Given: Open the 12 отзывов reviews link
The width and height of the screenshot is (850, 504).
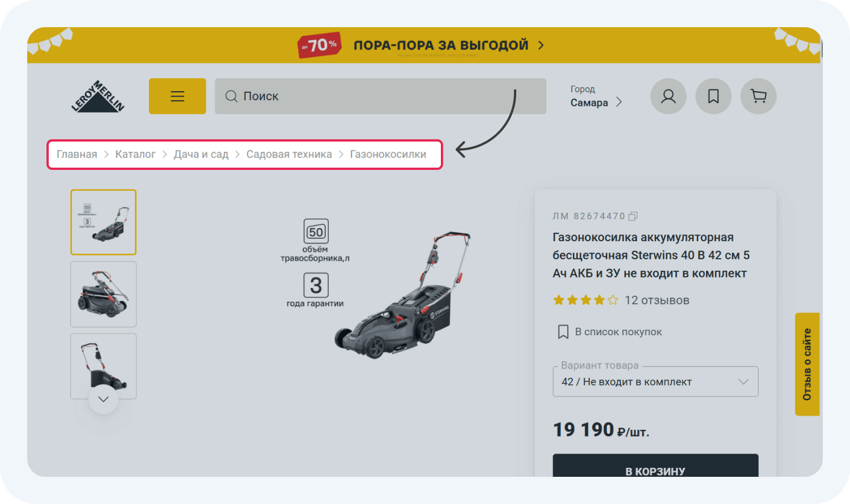Looking at the screenshot, I should pyautogui.click(x=657, y=300).
